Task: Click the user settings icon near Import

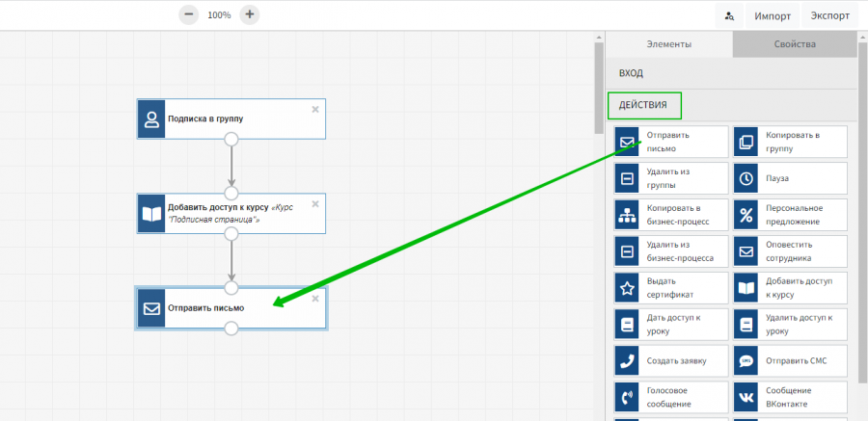Action: click(x=729, y=15)
